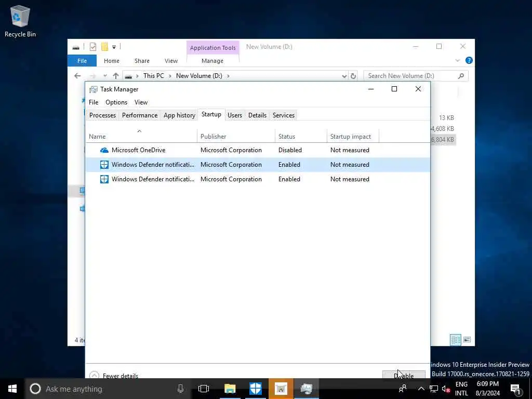
Task: Click the Cortana circle icon
Action: (35, 389)
